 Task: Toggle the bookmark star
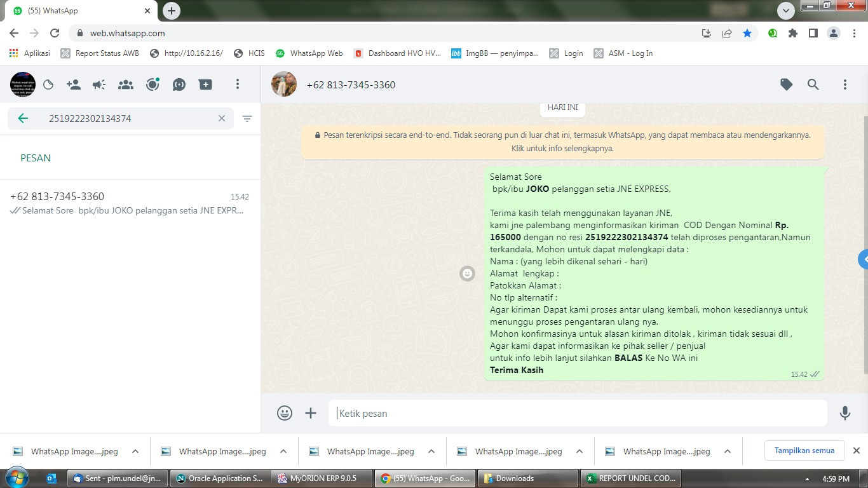point(747,33)
